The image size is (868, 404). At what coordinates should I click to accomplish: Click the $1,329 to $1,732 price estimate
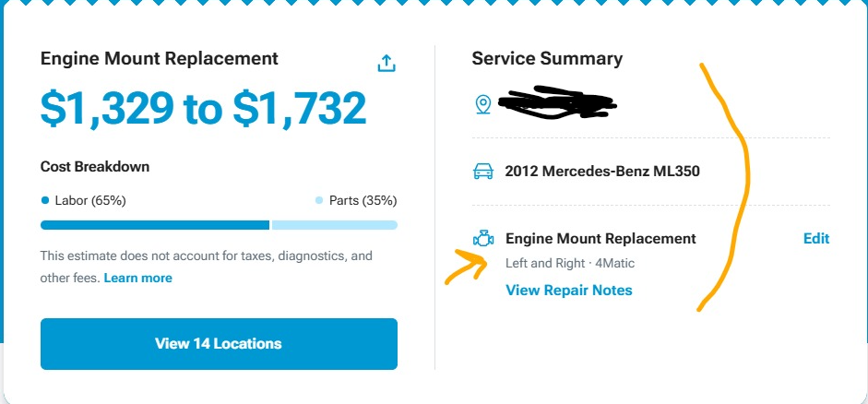point(203,109)
